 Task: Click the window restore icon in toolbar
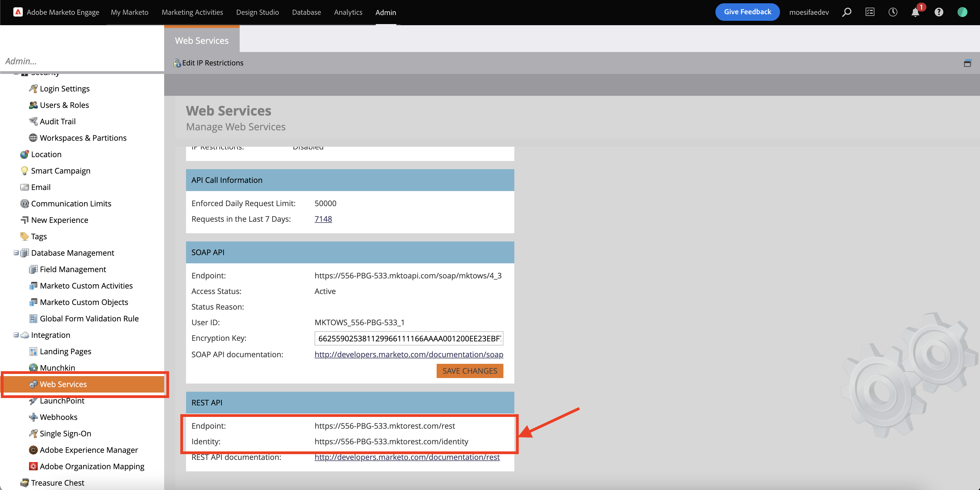967,63
